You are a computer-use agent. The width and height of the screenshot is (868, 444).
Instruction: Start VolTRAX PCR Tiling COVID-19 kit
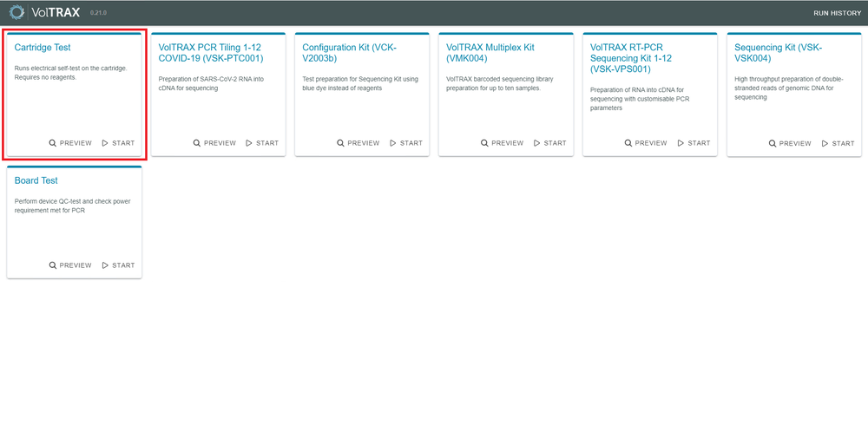click(x=262, y=143)
